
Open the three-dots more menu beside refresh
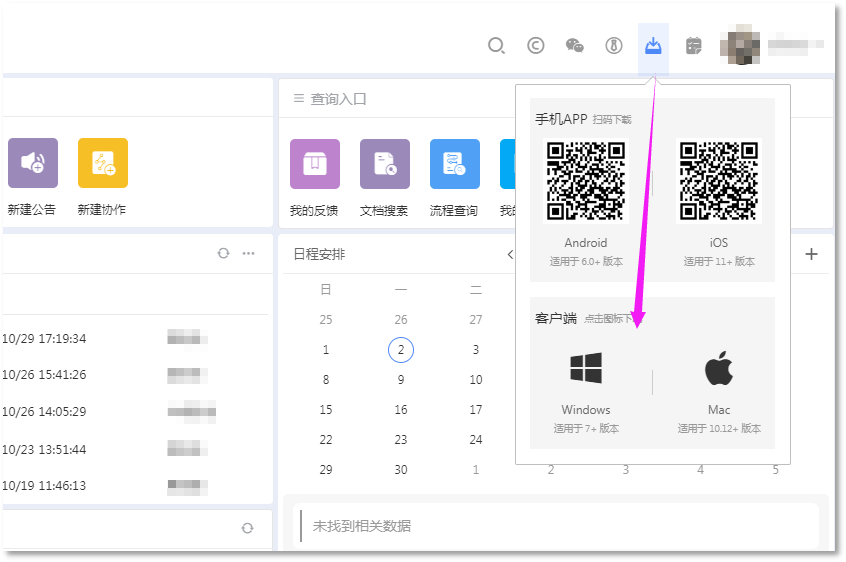point(248,253)
